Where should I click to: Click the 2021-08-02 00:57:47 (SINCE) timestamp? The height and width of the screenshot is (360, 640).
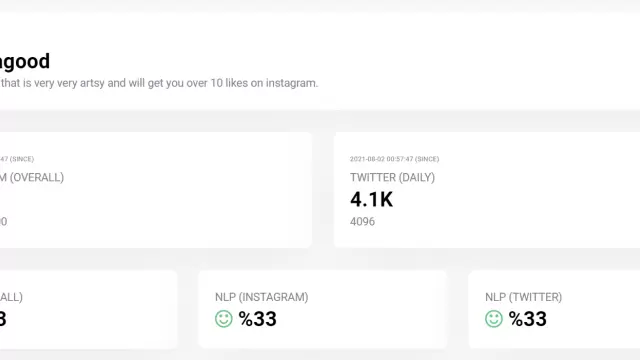coord(394,159)
